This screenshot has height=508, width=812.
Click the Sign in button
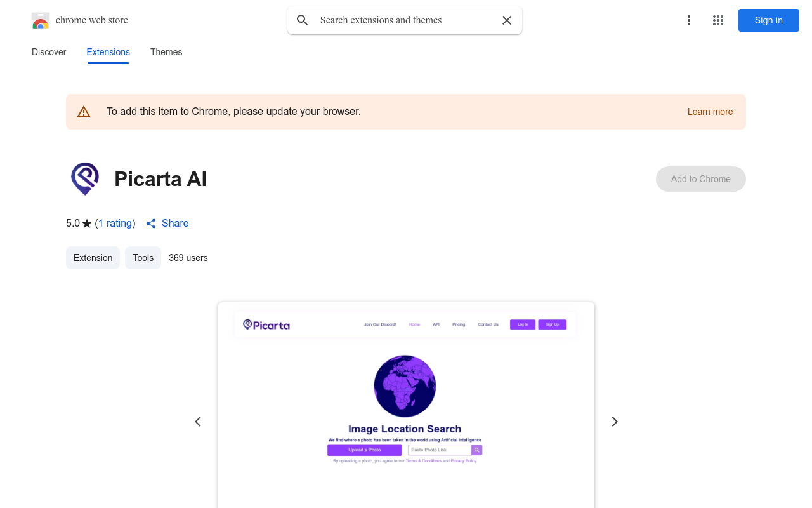pyautogui.click(x=769, y=20)
